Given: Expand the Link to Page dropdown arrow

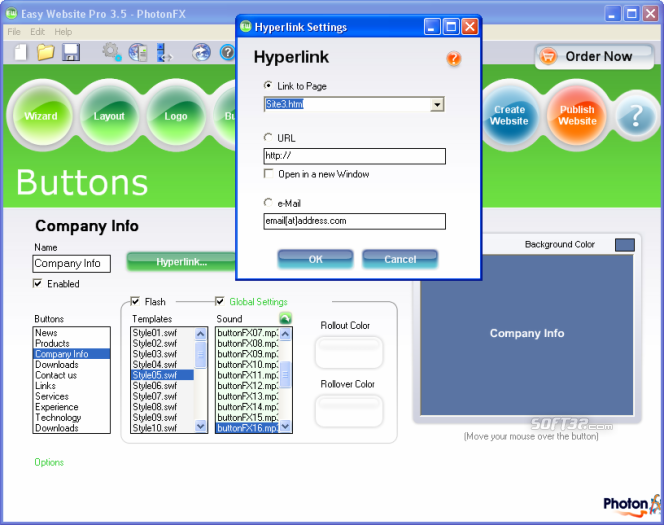Looking at the screenshot, I should tap(437, 104).
